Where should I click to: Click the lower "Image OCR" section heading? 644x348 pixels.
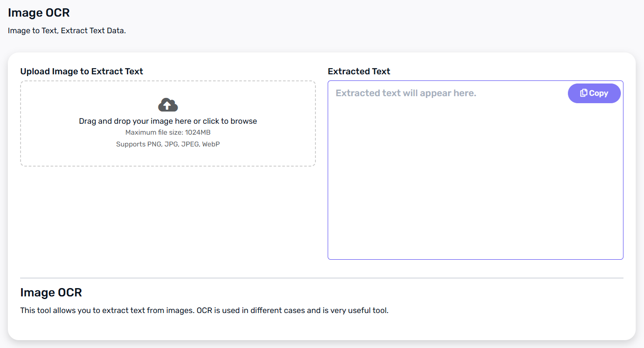[51, 292]
